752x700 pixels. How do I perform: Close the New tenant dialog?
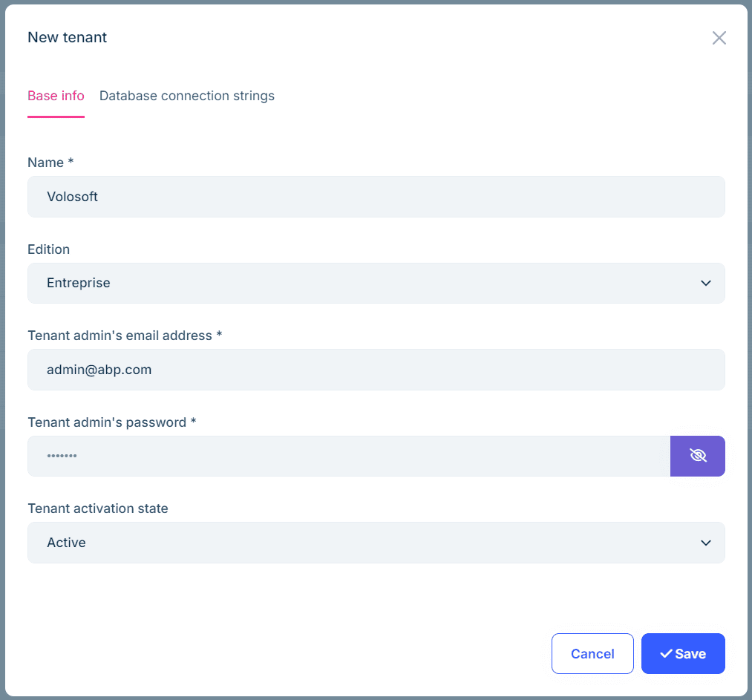click(719, 38)
